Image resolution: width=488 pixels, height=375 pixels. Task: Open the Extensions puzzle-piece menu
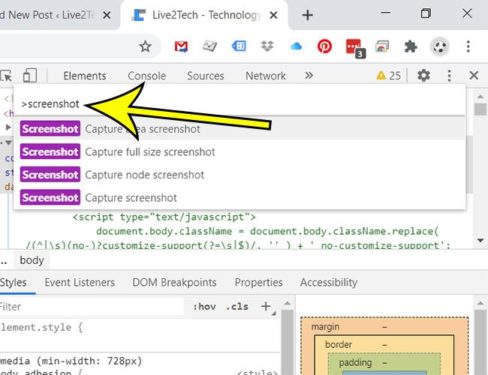point(411,46)
